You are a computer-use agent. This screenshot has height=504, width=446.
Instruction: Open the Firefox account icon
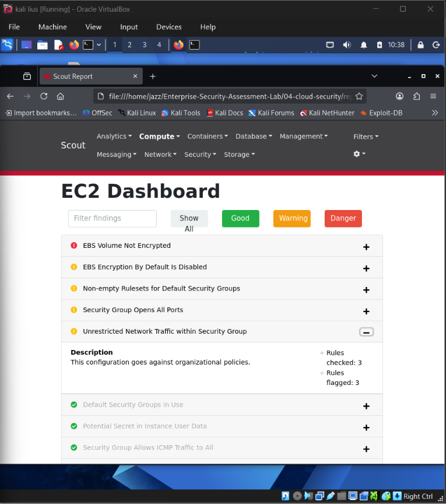399,96
